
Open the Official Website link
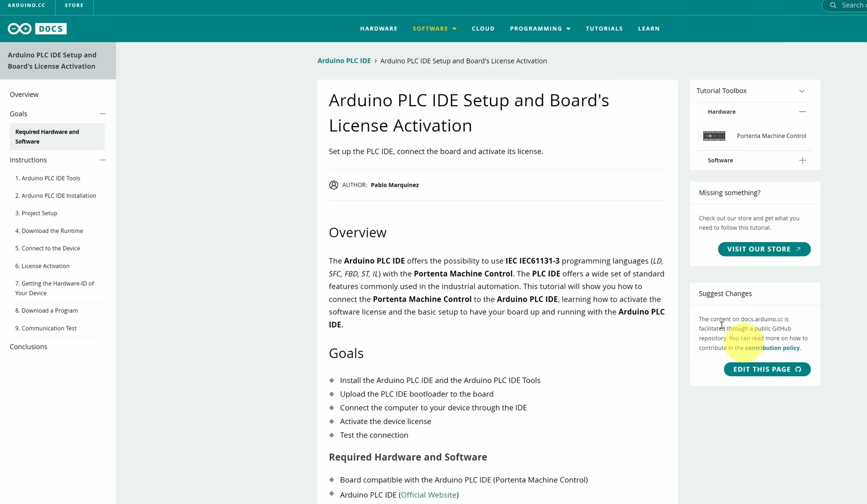pyautogui.click(x=428, y=495)
